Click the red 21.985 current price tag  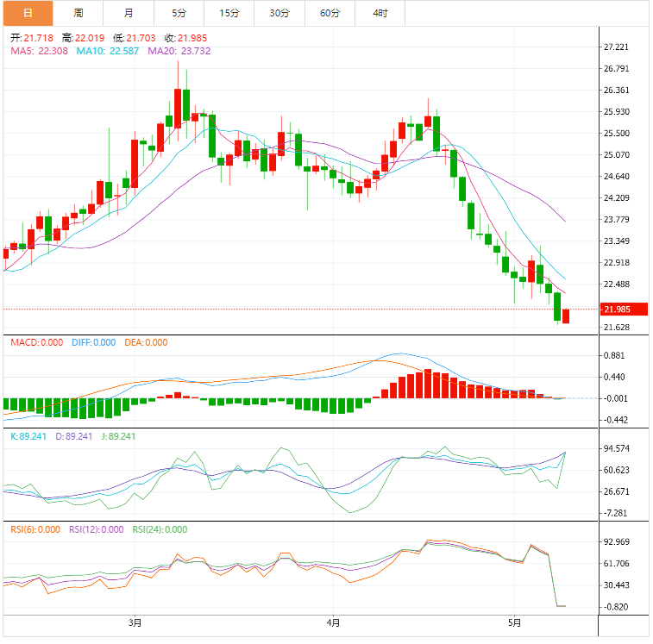pyautogui.click(x=624, y=309)
